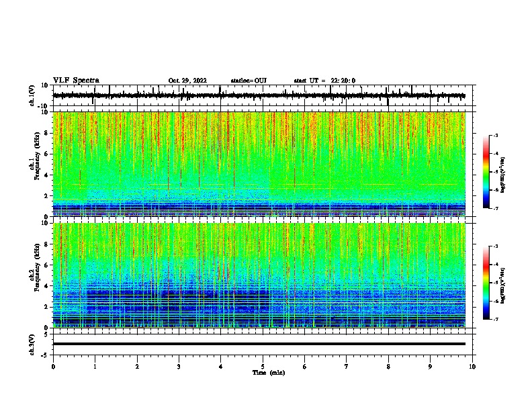Click the "8" kHz tick on ch.1 spectrogram axis
This screenshot has width=532, height=411.
point(46,133)
